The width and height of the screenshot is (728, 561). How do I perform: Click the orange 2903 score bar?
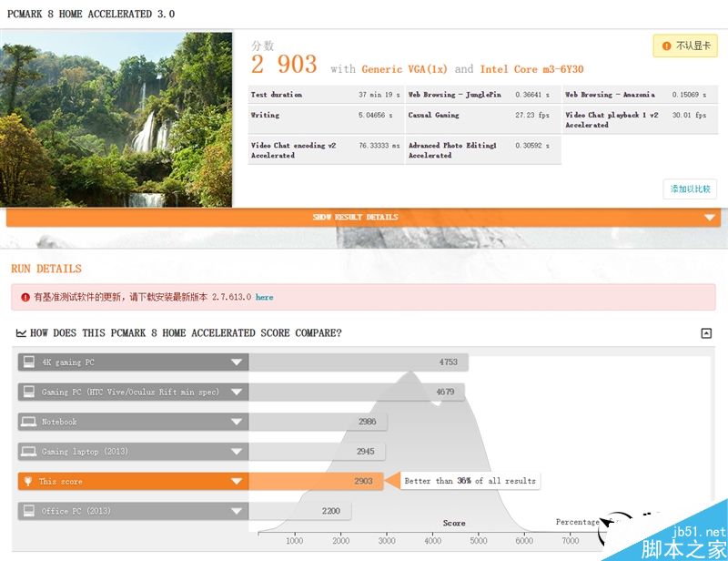coord(316,481)
